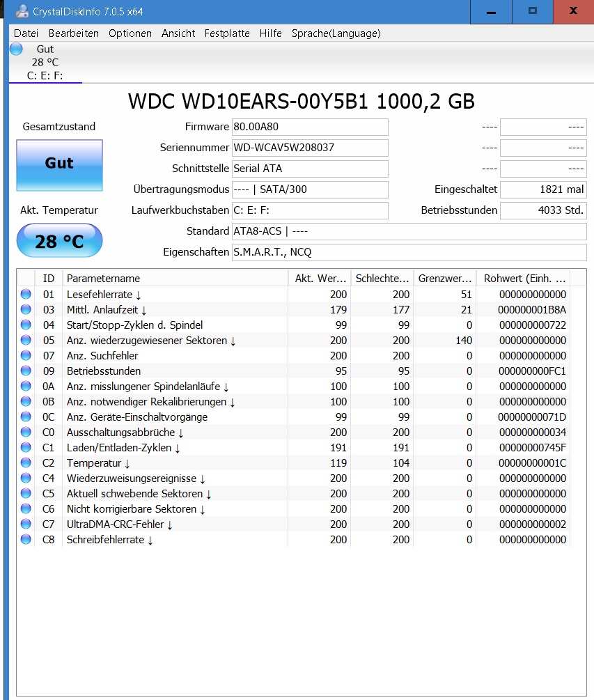
Task: Open the Ansicht menu
Action: click(x=178, y=33)
